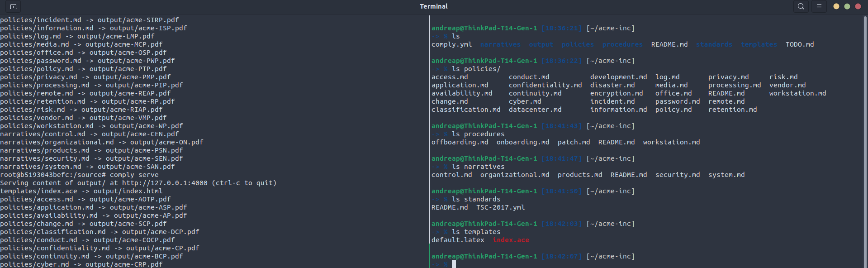Open the hamburger menu

819,6
